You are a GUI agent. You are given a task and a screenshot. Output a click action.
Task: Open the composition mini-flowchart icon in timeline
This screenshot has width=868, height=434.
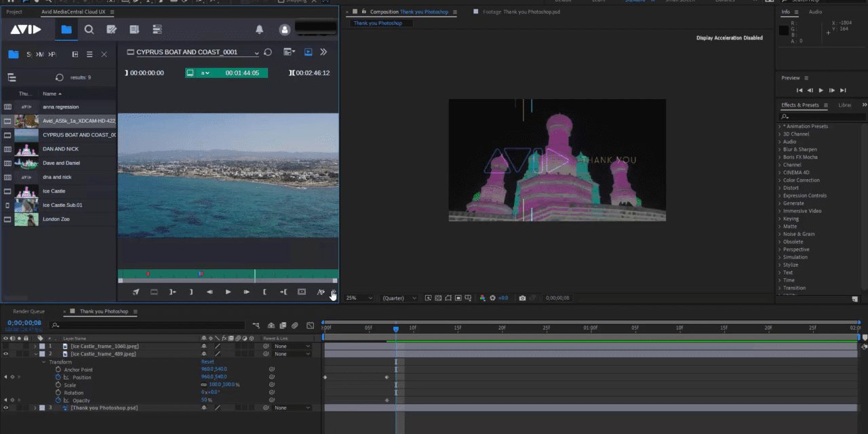[256, 325]
